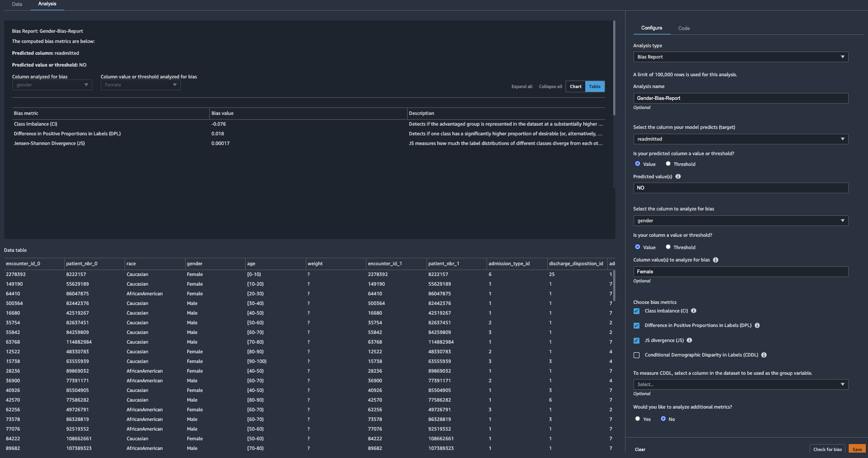Click the Analysis name input field
The height and width of the screenshot is (458, 868).
coord(740,98)
